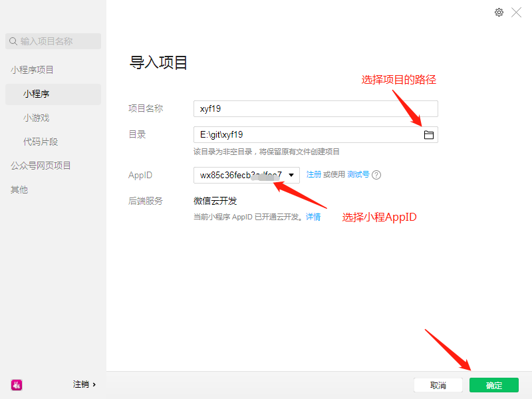Screen dimensions: 532x399
Task: Click the search magnifier icon
Action: pyautogui.click(x=13, y=41)
